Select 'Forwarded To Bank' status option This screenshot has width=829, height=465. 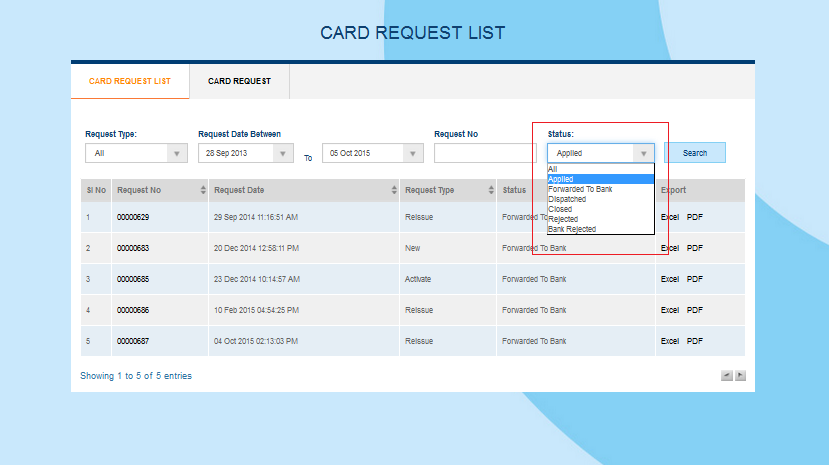[x=580, y=189]
